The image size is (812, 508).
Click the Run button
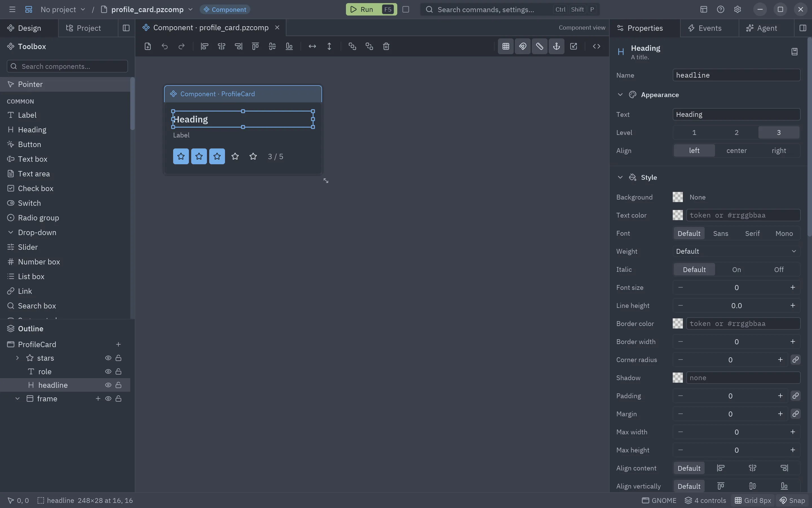(x=371, y=9)
